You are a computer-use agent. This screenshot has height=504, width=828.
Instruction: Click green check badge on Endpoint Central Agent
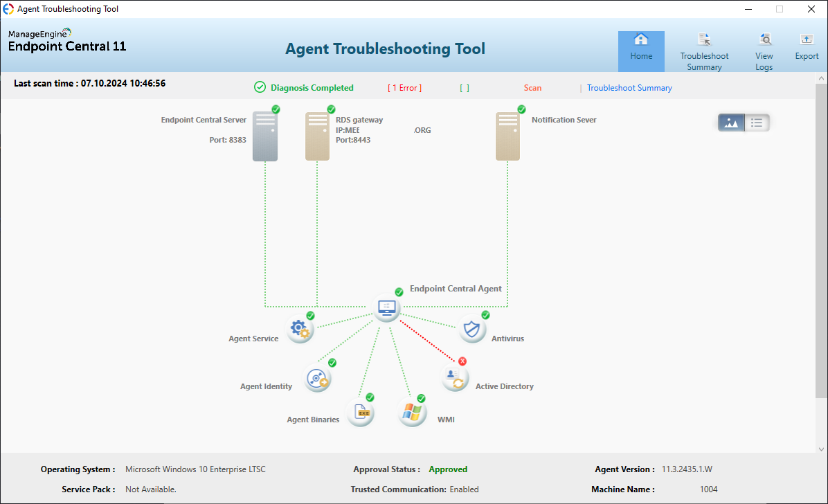click(399, 292)
